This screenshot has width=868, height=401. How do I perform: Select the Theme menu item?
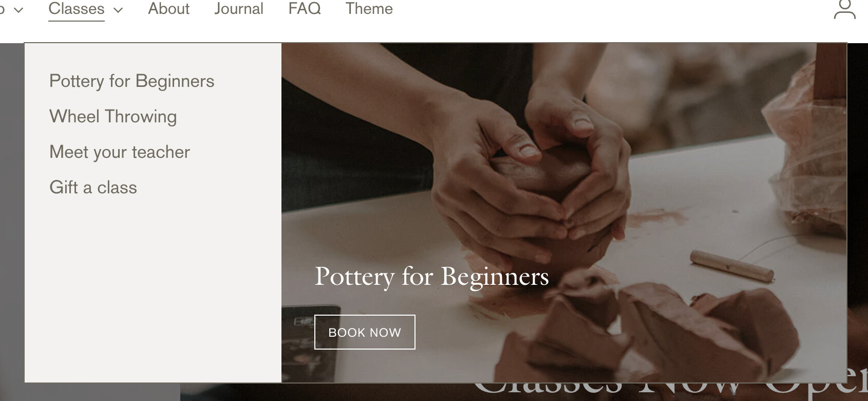coord(369,9)
